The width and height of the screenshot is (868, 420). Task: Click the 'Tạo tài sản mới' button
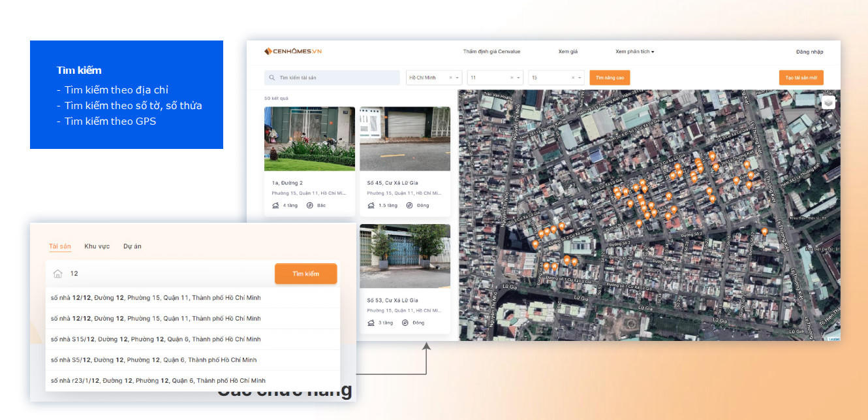[801, 78]
